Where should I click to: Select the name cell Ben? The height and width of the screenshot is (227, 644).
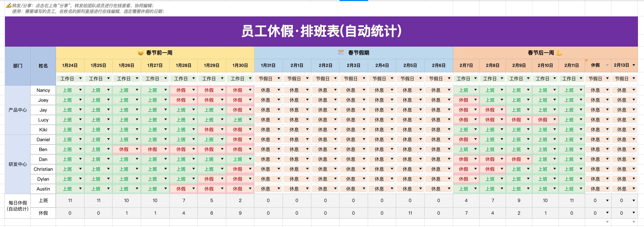point(43,149)
